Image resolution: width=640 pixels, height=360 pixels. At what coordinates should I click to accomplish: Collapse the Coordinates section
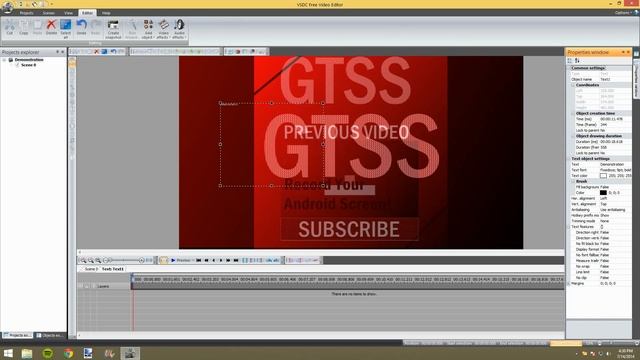click(573, 85)
